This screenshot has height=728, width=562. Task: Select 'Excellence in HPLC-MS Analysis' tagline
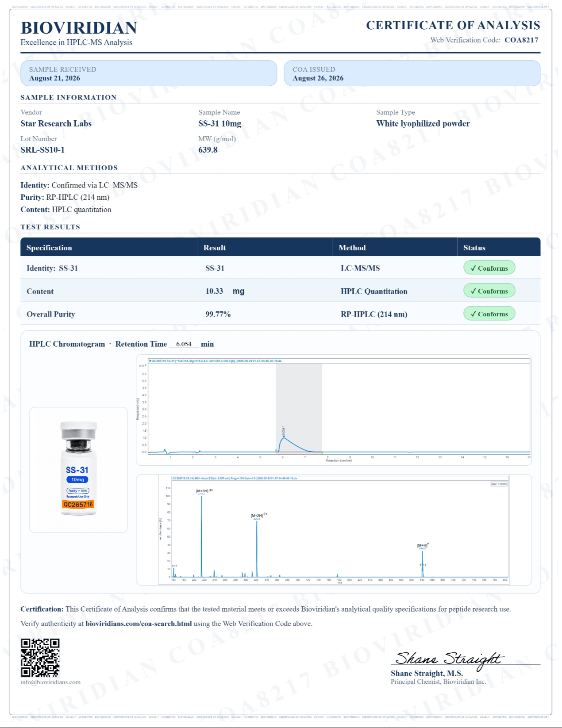(x=77, y=42)
